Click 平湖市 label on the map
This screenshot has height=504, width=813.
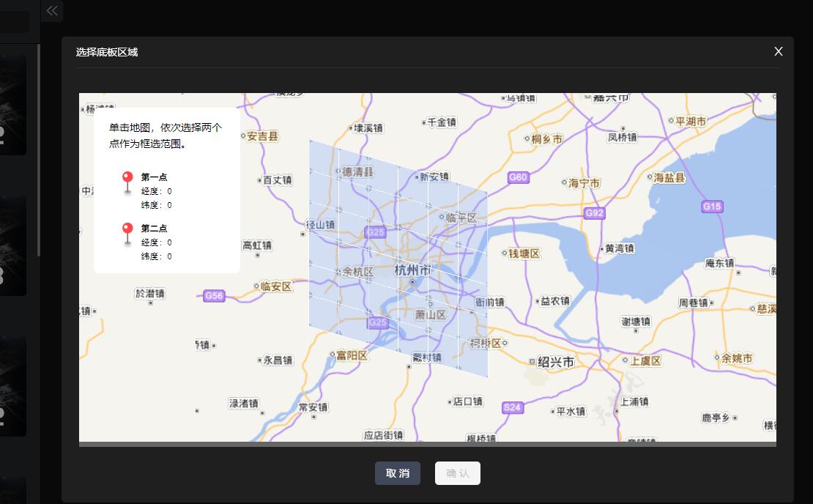click(691, 122)
